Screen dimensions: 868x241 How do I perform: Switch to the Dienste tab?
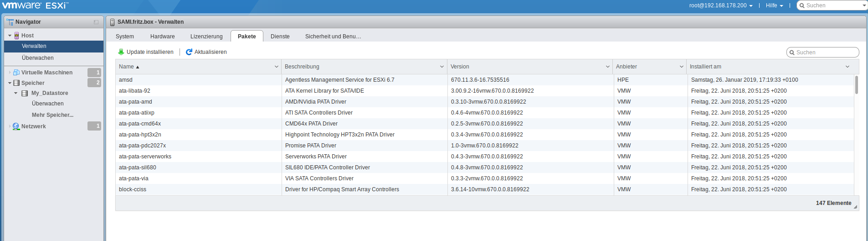[x=280, y=37]
